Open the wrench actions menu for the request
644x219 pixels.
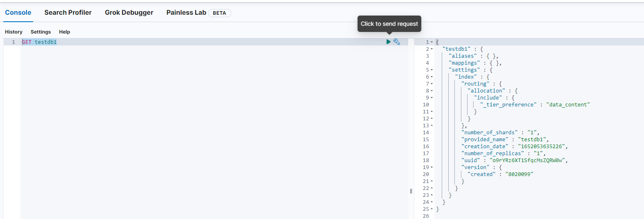(x=396, y=42)
